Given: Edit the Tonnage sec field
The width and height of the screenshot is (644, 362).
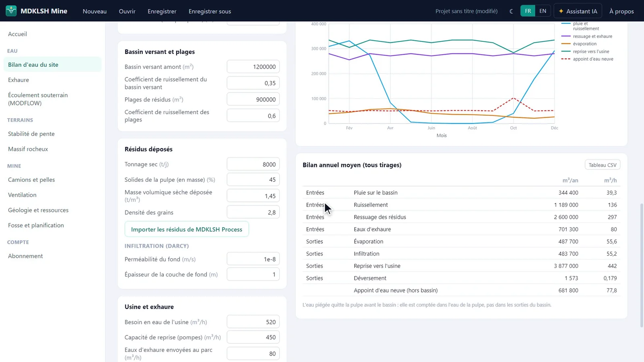Looking at the screenshot, I should tap(253, 164).
